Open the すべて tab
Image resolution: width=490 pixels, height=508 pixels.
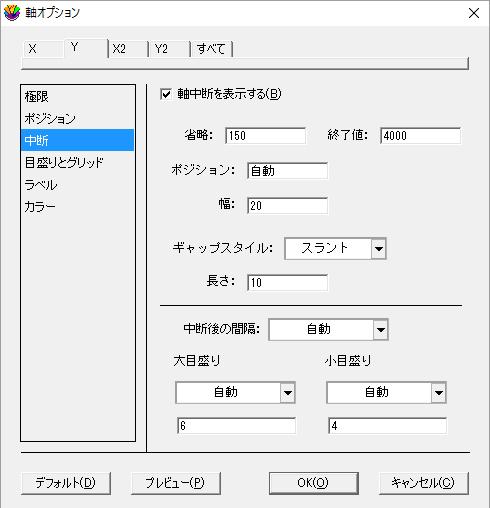[x=212, y=49]
